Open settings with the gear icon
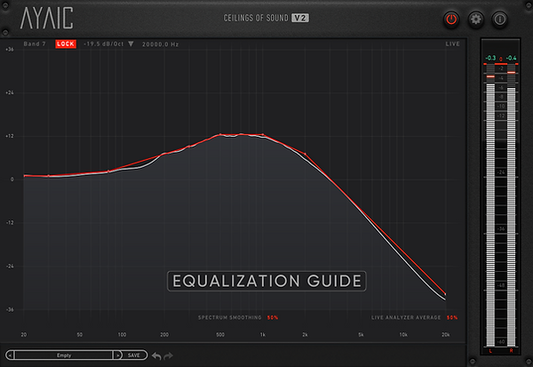Image resolution: width=533 pixels, height=367 pixels. pyautogui.click(x=476, y=19)
